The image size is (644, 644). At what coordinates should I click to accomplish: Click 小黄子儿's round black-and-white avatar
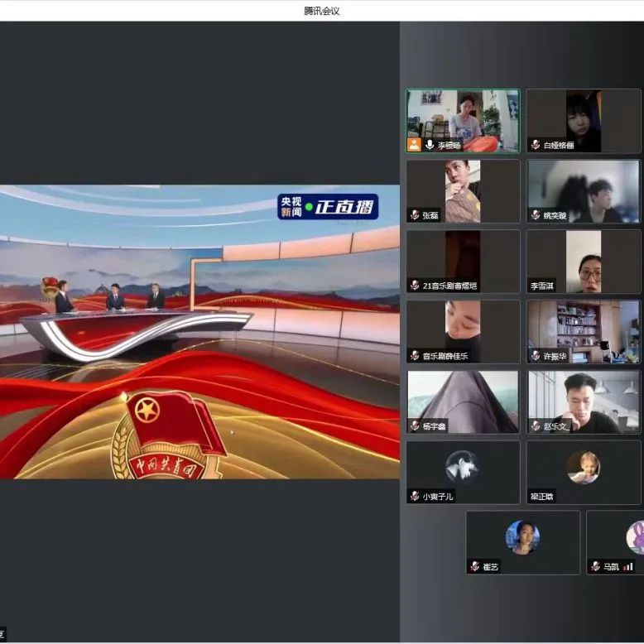tap(463, 467)
